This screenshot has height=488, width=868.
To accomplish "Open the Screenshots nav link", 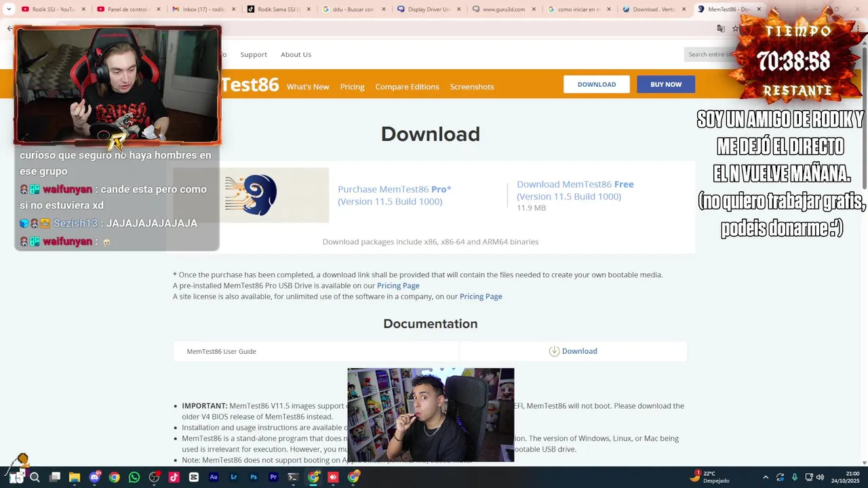I will click(x=472, y=87).
